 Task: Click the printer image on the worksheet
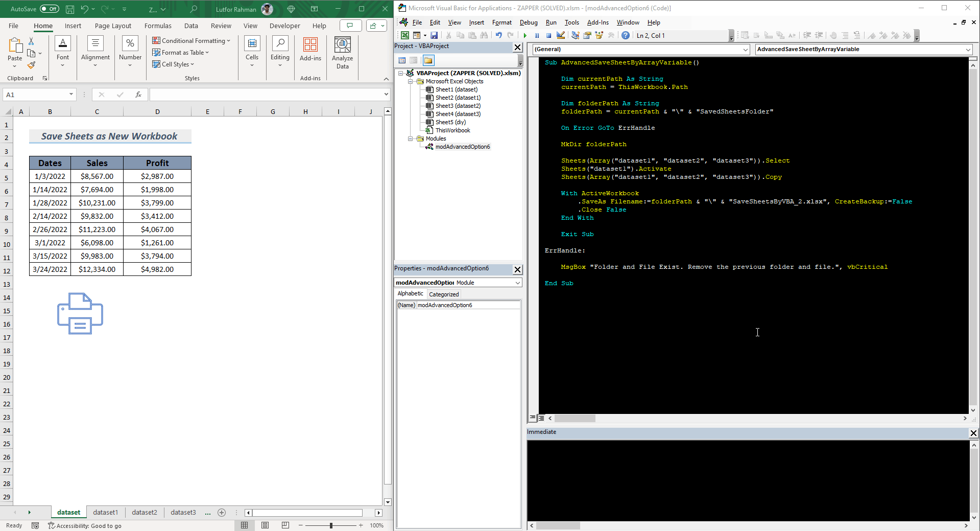point(80,313)
